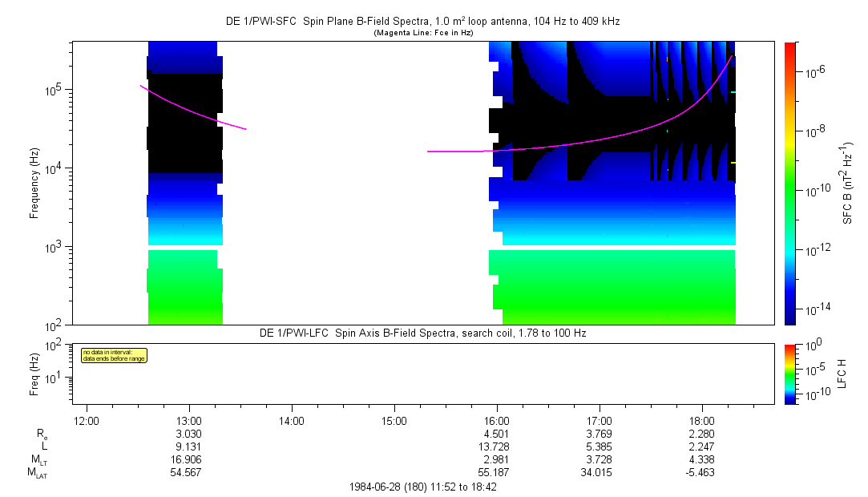
Task: Click the L value 13.728
Action: click(497, 446)
